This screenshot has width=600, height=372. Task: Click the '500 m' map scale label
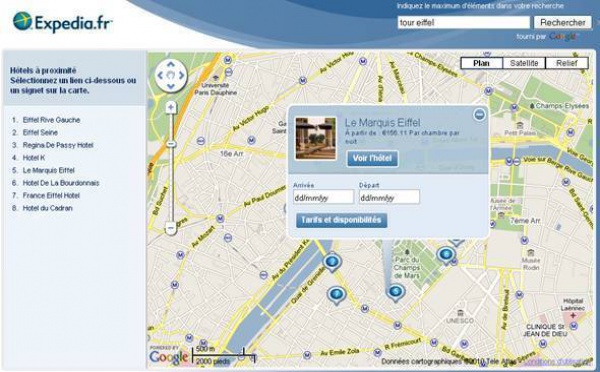[x=205, y=349]
